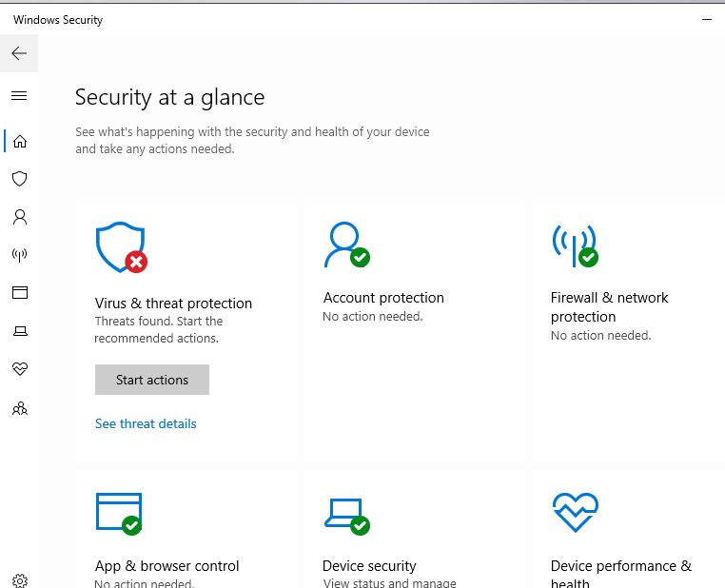Open the Firewall & network protection heading
This screenshot has width=725, height=588.
click(x=610, y=307)
